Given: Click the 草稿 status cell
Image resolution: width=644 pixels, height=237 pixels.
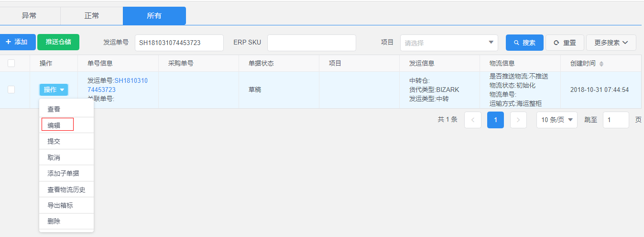Looking at the screenshot, I should (255, 90).
